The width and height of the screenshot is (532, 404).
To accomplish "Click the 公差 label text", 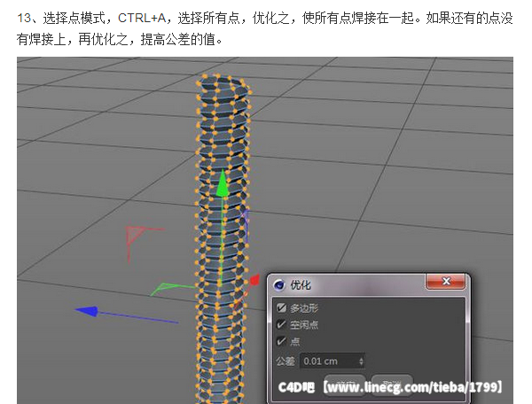I will [285, 361].
